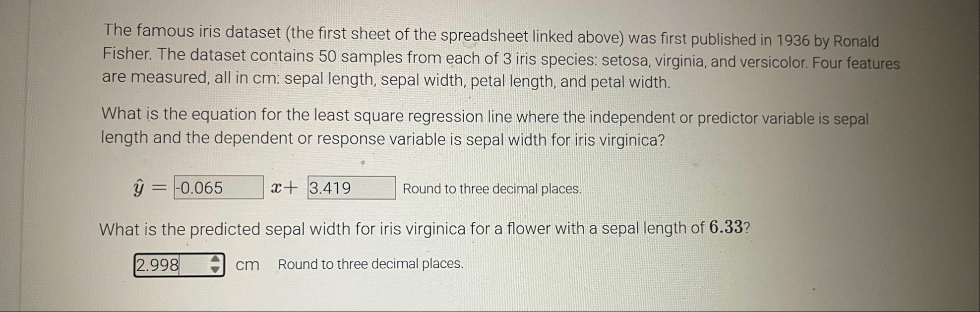Click the stepper control beside the cm answer

point(214,264)
